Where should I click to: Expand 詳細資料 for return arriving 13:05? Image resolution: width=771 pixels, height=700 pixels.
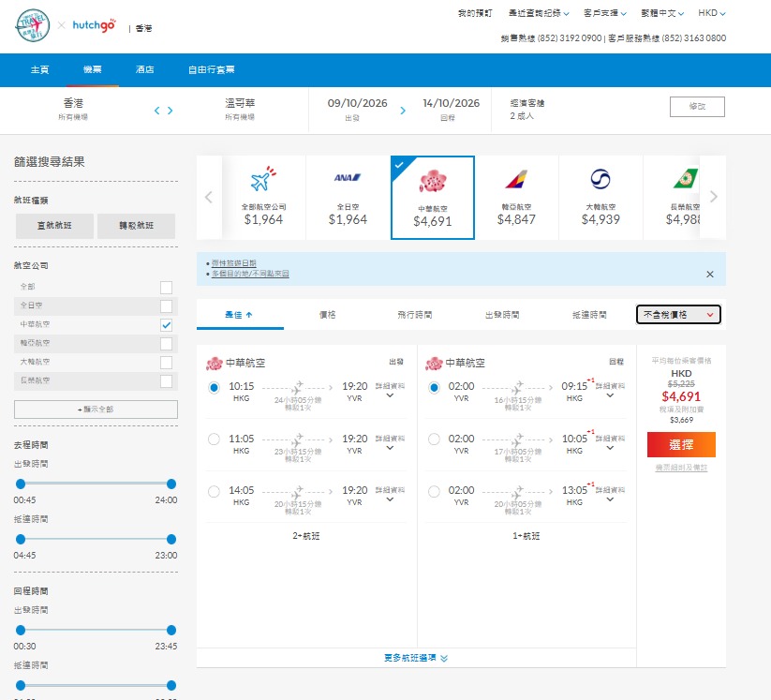(610, 495)
